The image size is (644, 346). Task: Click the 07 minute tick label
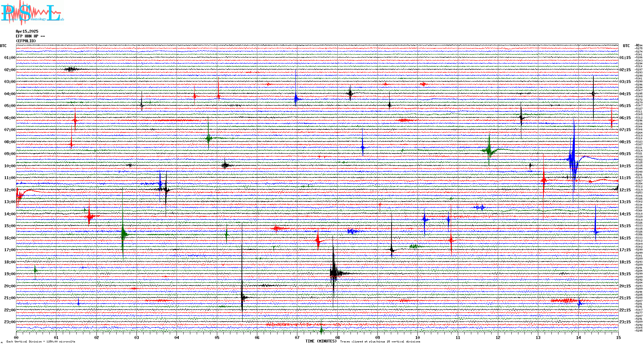click(x=297, y=337)
